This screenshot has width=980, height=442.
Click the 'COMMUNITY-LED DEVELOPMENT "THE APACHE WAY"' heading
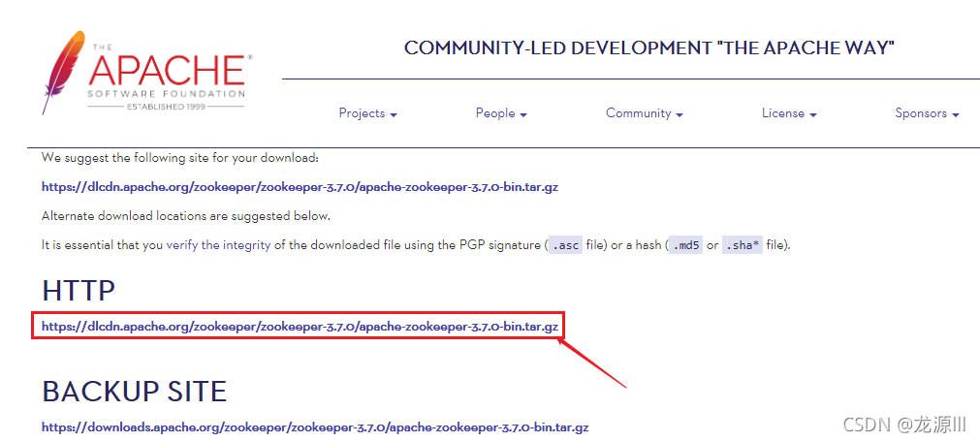tap(649, 48)
